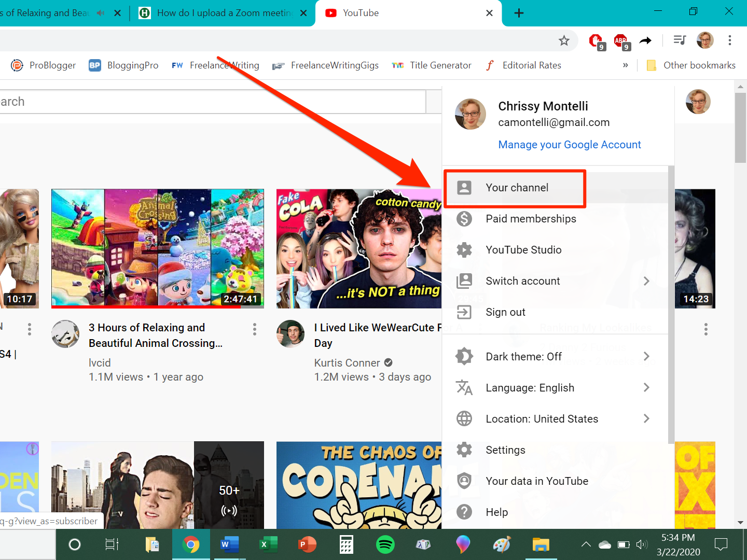Open the ProBlogger bookmark

pos(44,65)
